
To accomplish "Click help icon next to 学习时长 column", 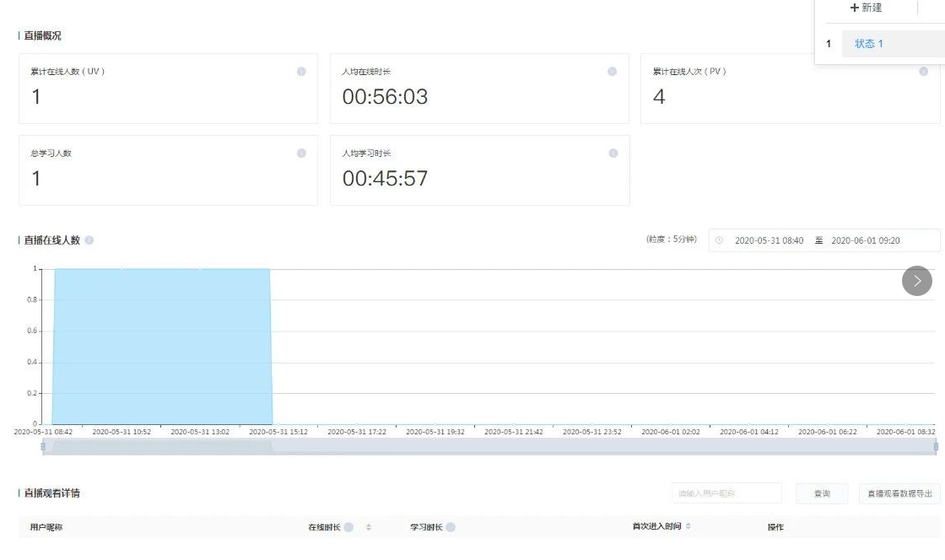I will pyautogui.click(x=451, y=527).
